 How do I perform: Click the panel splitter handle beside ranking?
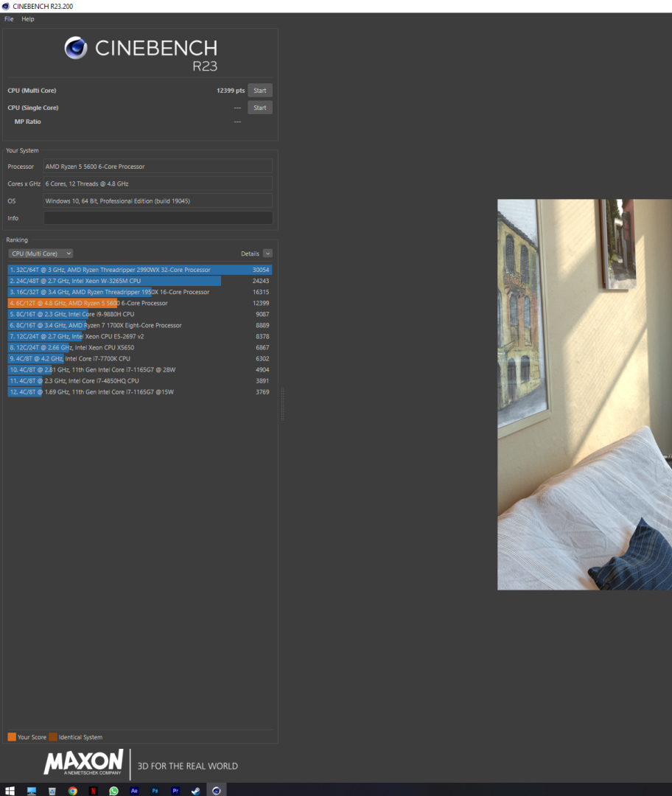click(x=283, y=404)
